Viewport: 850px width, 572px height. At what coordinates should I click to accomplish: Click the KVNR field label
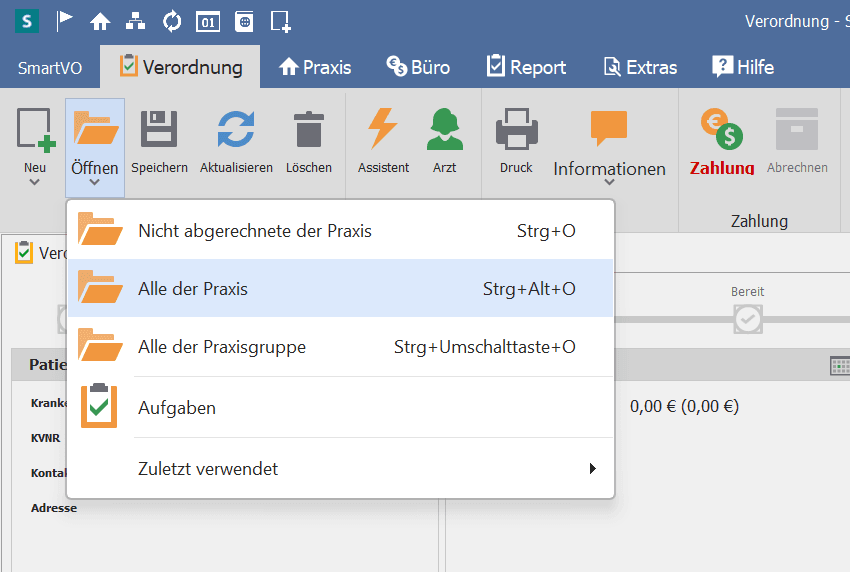tap(46, 438)
